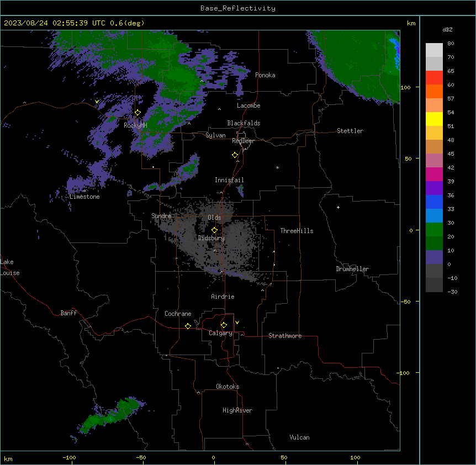Click the white asterisk marker east of Innisfail
The width and height of the screenshot is (476, 465).
(x=277, y=167)
